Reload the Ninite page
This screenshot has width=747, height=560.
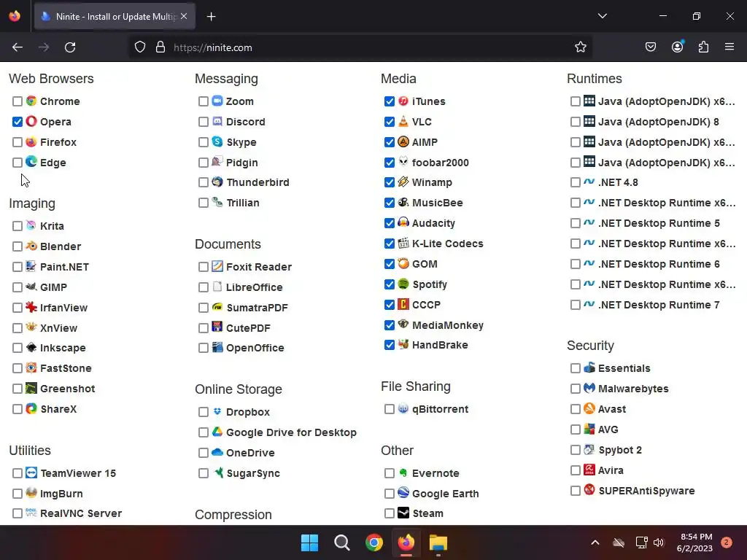pyautogui.click(x=70, y=47)
